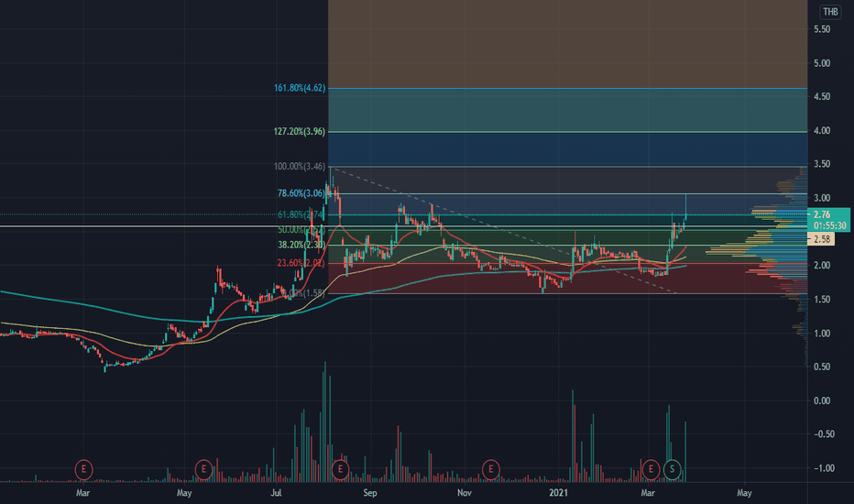
Task: Click the Nov label on the time axis
Action: pyautogui.click(x=464, y=493)
